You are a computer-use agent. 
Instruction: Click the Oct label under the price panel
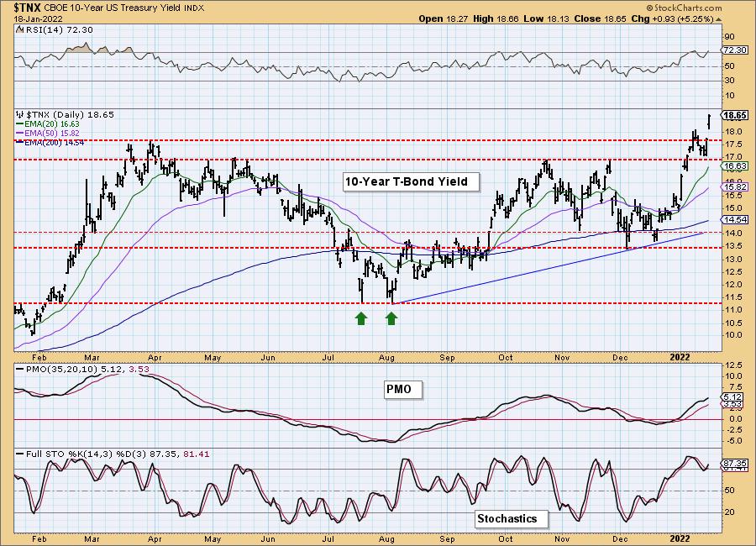pos(506,357)
